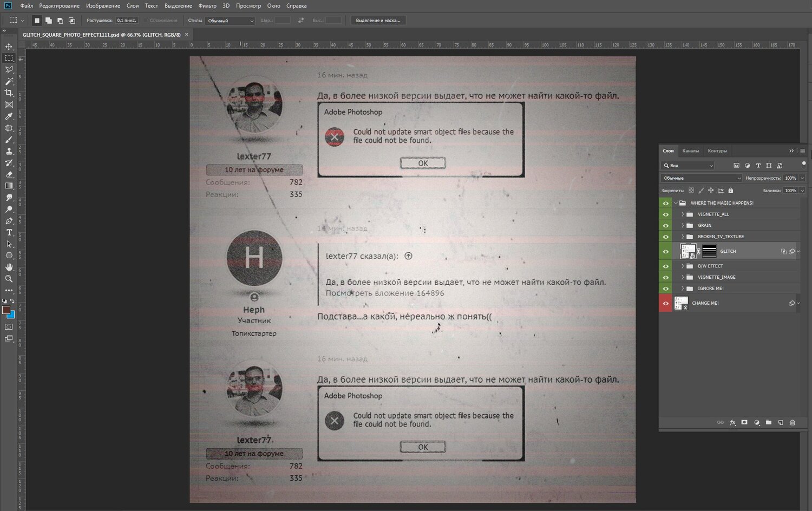Select the Rectangular Marquee tool in the toolbox
Screen dimensions: 812x511
coord(9,58)
